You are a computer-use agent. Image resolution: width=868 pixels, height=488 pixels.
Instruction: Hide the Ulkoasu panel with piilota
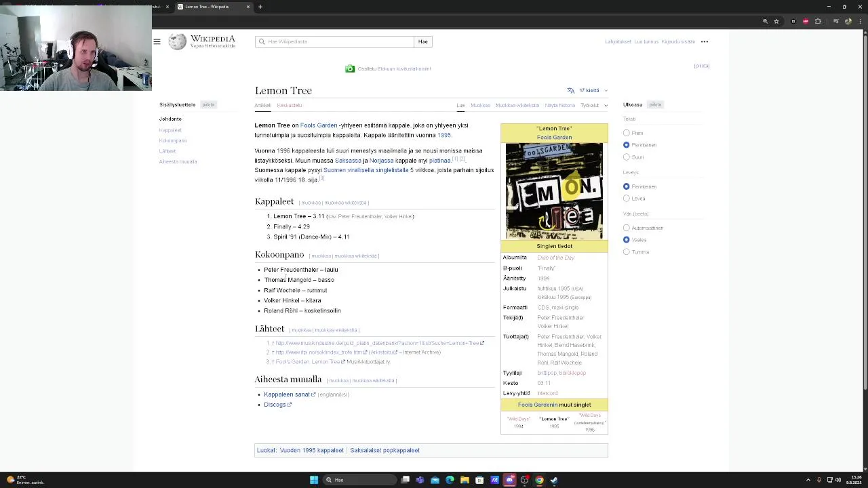point(655,104)
